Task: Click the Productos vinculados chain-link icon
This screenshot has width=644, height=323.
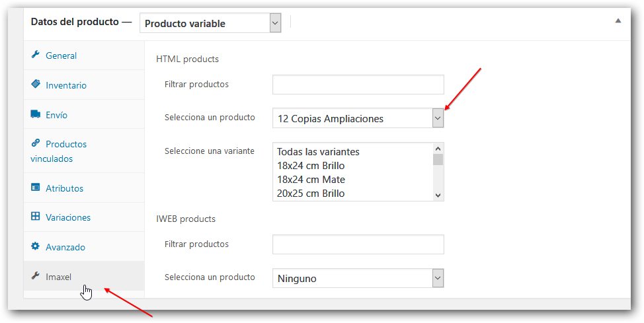Action: coord(36,143)
